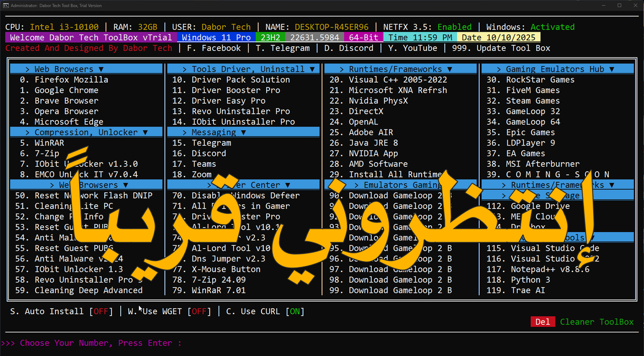Select 119. Trae AI
Viewport: 644px width, 356px height.
[x=516, y=291]
